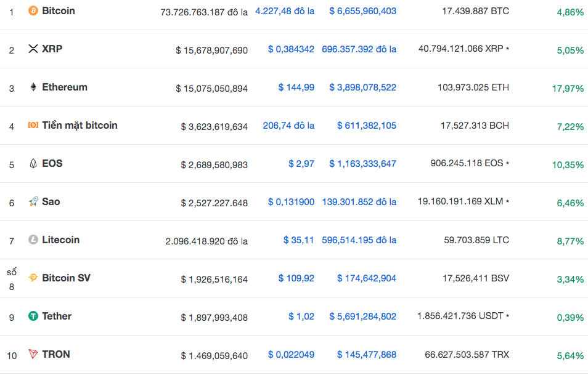The width and height of the screenshot is (588, 375).
Task: Click TRON volume $ 145,477,868
Action: [x=366, y=355]
